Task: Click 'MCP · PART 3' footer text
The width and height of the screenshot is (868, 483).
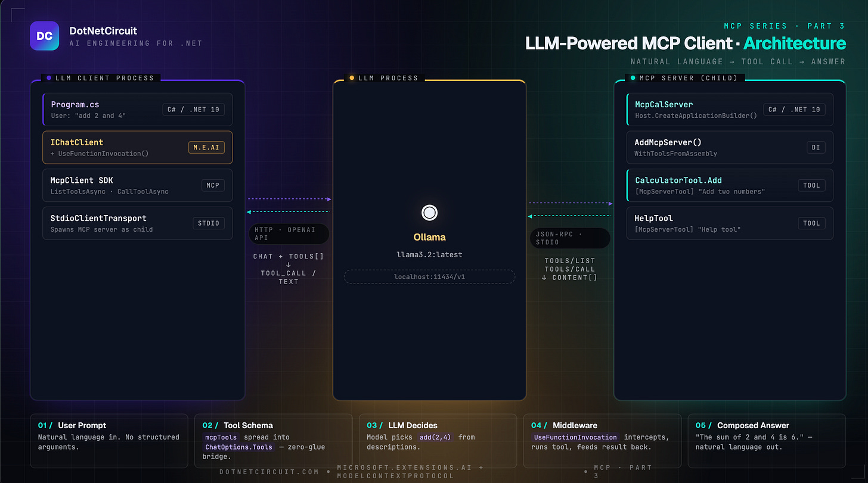Action: [624, 472]
